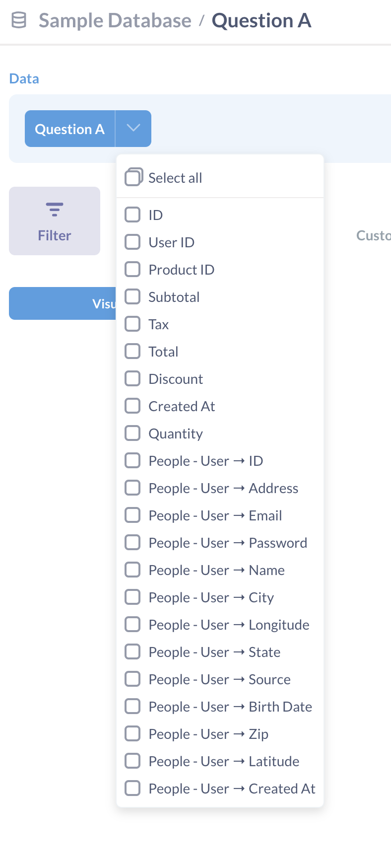Check the Quantity column
This screenshot has height=868, width=391.
[132, 433]
